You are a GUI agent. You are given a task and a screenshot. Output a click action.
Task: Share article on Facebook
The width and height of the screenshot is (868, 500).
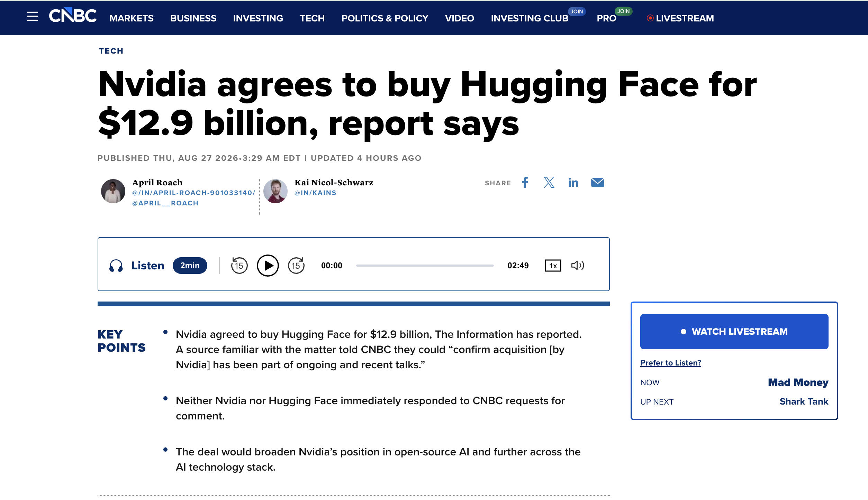(x=525, y=183)
